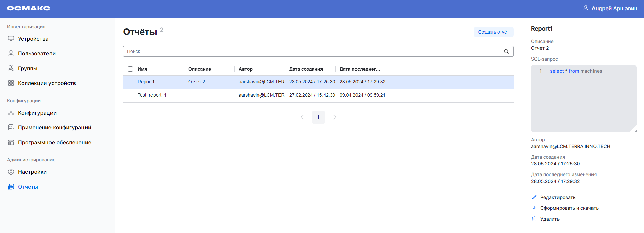The width and height of the screenshot is (644, 233).
Task: Click the Users person icon in sidebar
Action: pos(11,54)
